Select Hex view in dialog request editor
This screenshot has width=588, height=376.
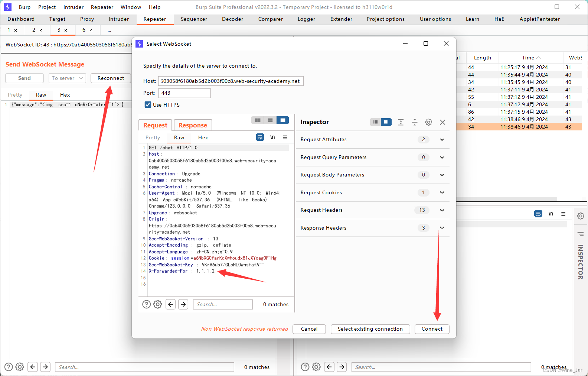pyautogui.click(x=203, y=137)
